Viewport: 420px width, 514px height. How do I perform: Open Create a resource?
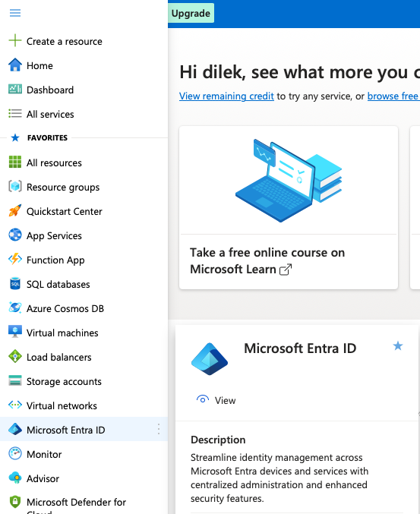tap(65, 42)
